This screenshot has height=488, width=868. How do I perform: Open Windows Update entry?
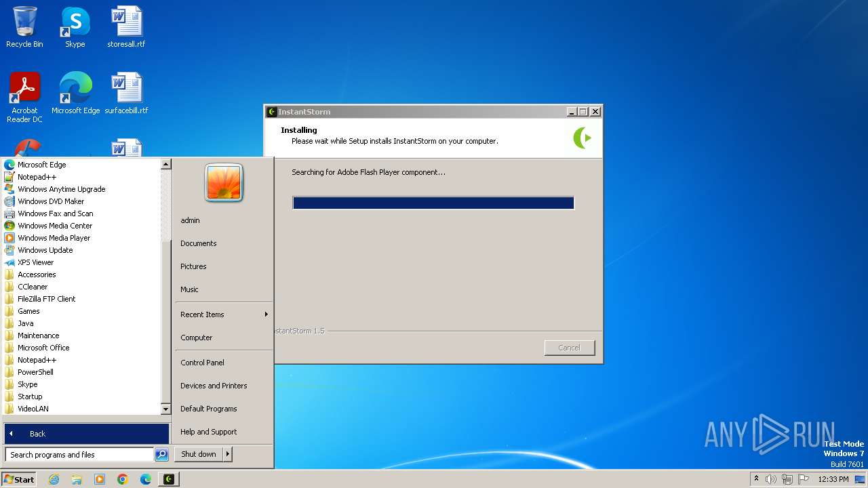point(81,250)
